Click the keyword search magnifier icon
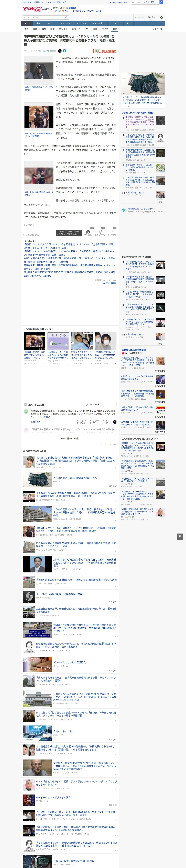Viewport: 186px width, 868px height. click(x=66, y=18)
